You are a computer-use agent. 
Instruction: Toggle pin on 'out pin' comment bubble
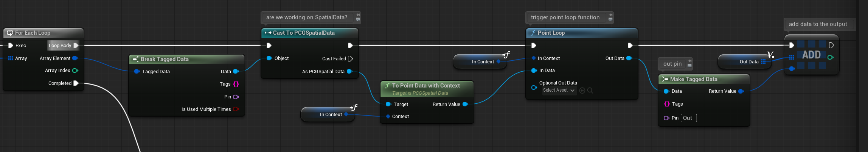689,61
